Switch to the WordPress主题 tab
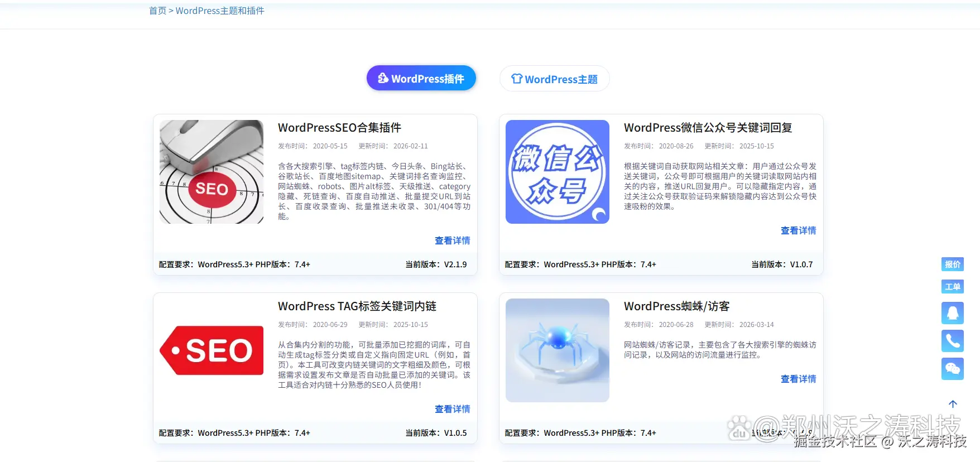Viewport: 980px width, 462px height. [554, 79]
